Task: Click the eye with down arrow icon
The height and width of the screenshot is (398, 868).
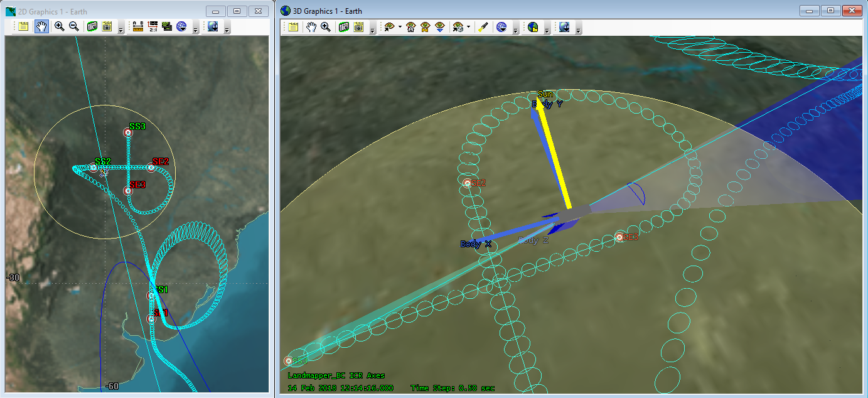Action: coord(440,27)
